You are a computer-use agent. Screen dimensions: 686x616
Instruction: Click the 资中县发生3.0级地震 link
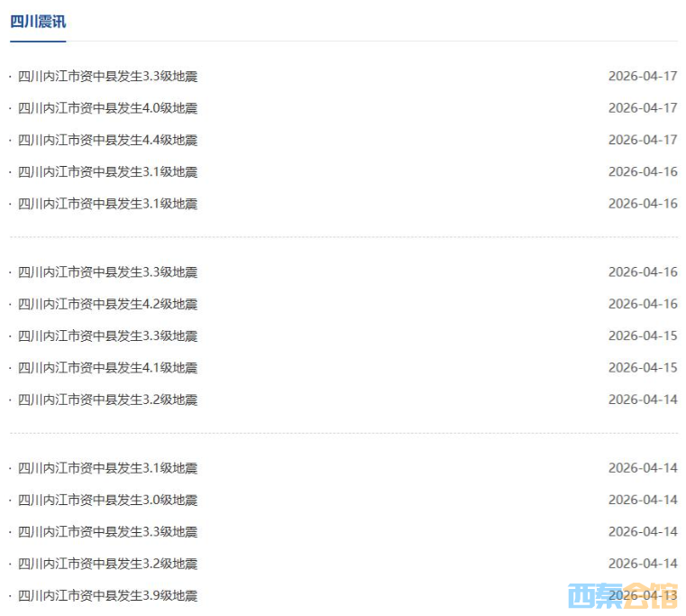pyautogui.click(x=107, y=500)
